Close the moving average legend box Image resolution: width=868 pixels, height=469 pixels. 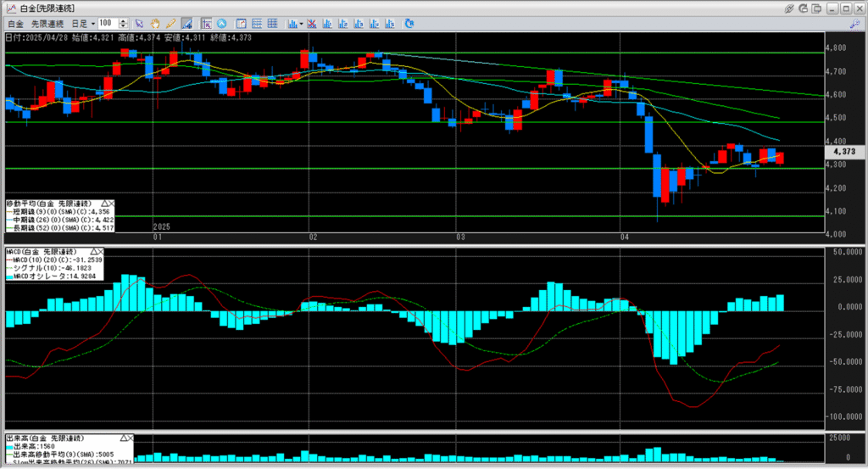(x=109, y=204)
